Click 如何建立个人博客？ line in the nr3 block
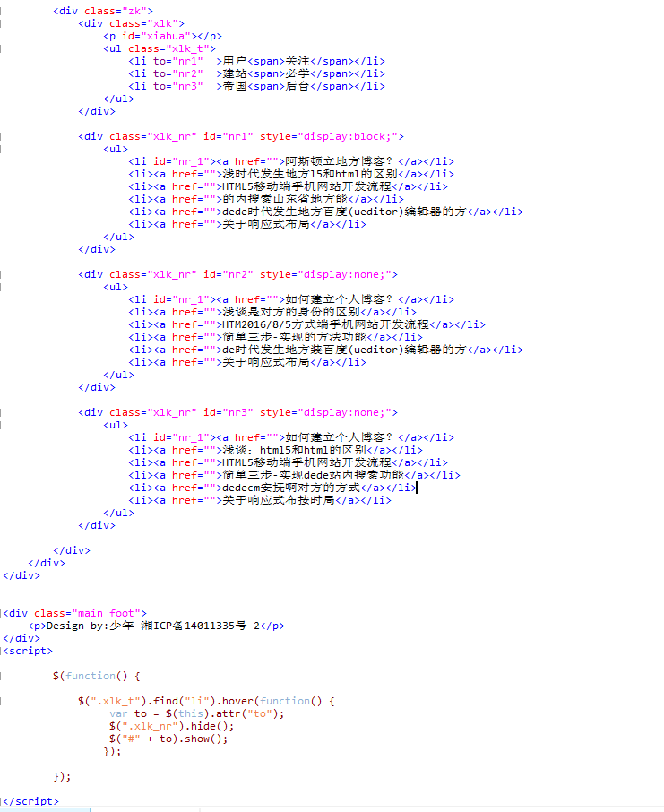The width and height of the screenshot is (664, 812). click(x=291, y=437)
